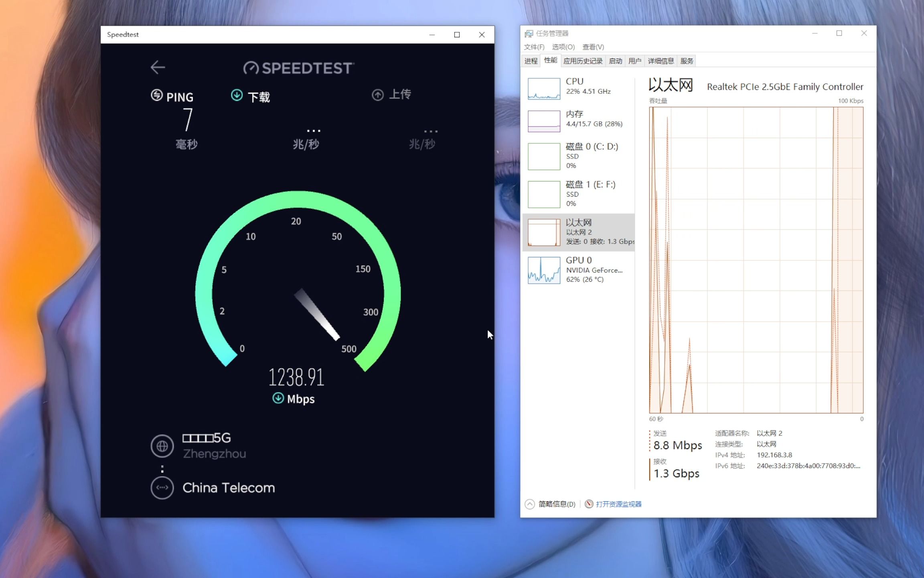The image size is (924, 578).
Task: Click the Ethernet throughput graph
Action: [x=756, y=260]
